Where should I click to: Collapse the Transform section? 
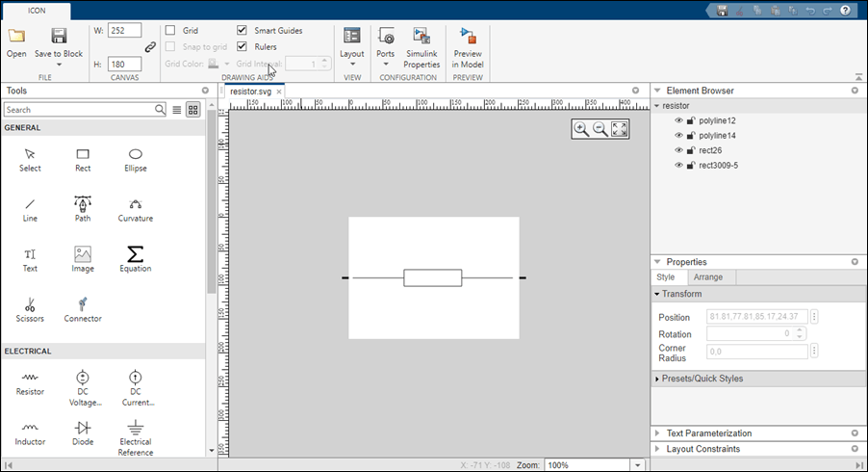point(657,294)
